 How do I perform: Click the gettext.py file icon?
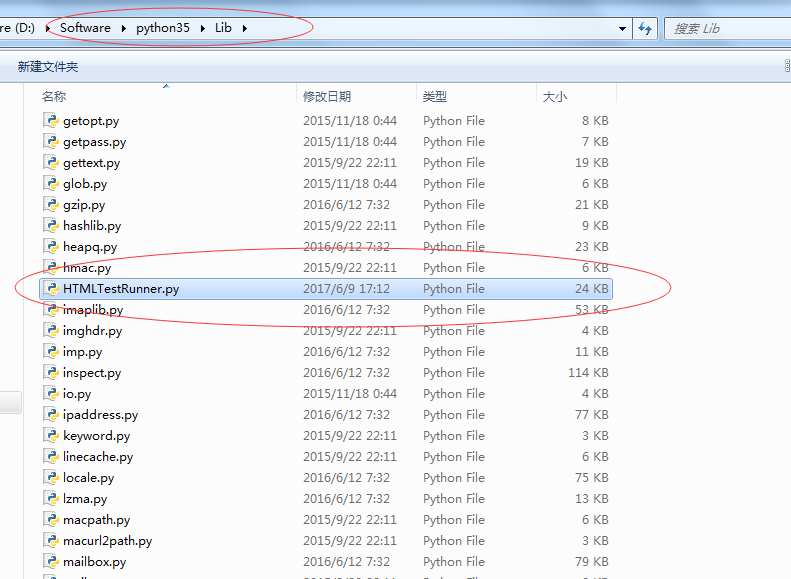click(x=51, y=162)
